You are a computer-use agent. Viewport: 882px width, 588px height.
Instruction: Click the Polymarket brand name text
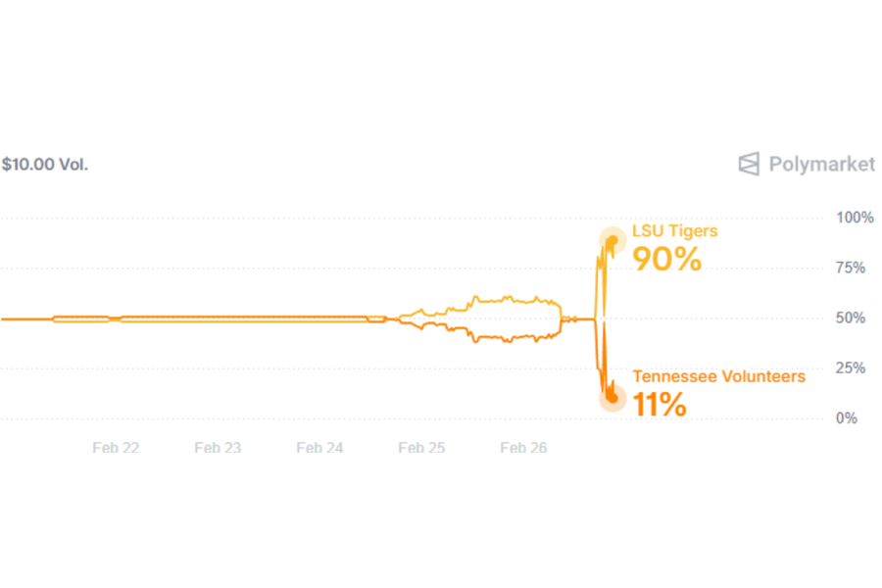821,164
